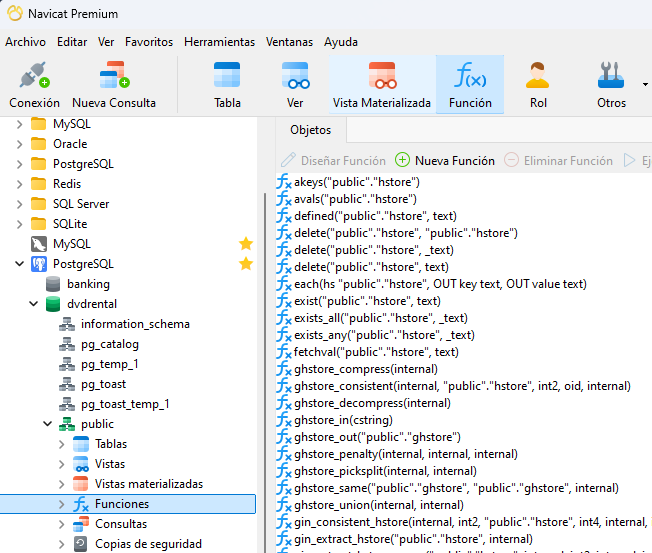This screenshot has height=553, width=652.
Task: Click the Conexión plug icon
Action: pyautogui.click(x=35, y=75)
